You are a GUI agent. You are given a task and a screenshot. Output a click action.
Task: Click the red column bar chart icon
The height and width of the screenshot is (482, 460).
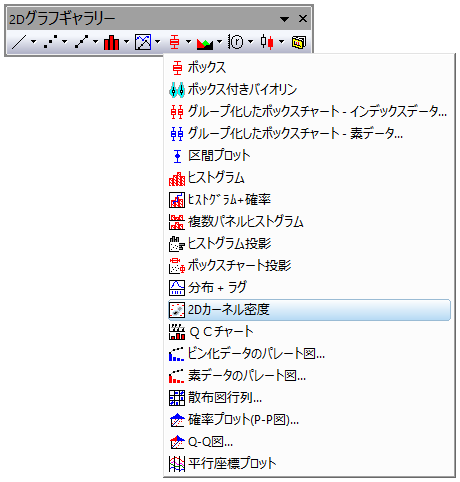(x=111, y=42)
